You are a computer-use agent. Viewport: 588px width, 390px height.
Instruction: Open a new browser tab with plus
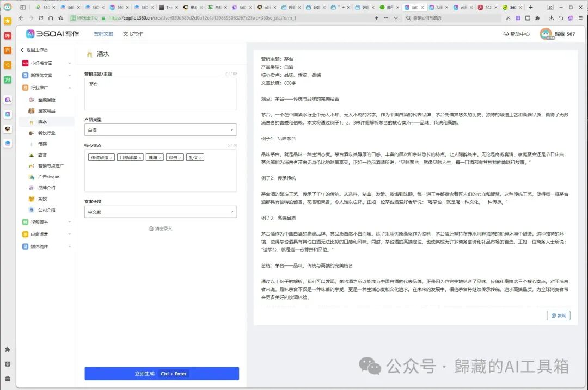click(531, 7)
